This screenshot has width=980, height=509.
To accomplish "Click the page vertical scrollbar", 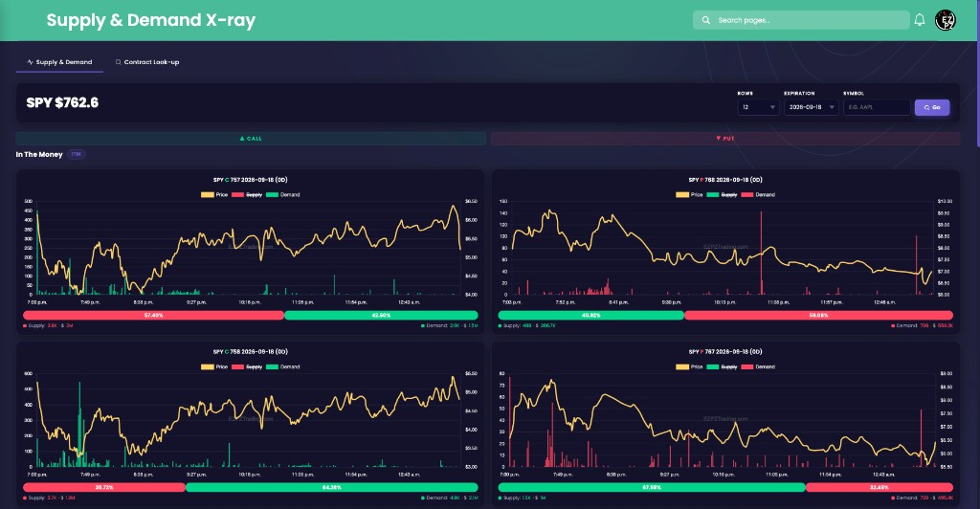I will tap(977, 75).
